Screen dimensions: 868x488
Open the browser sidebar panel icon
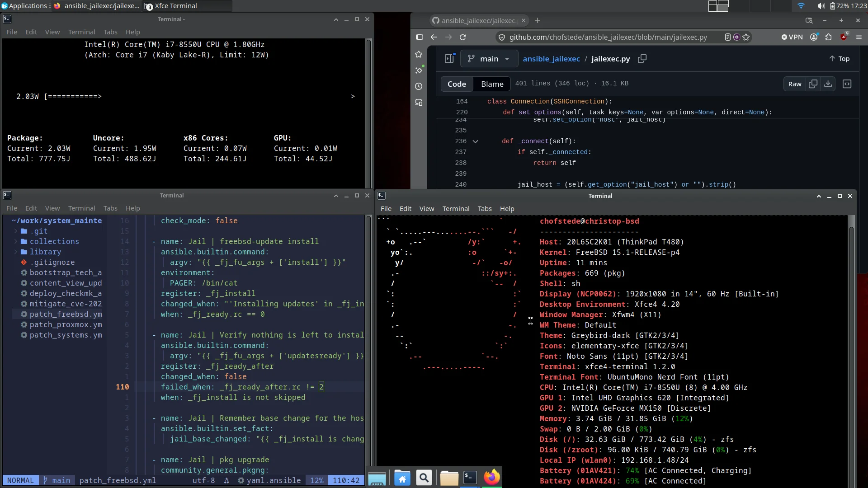point(420,38)
